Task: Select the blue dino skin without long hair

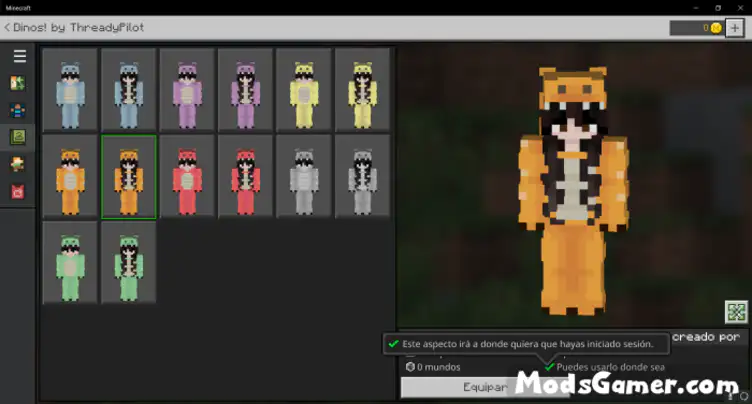Action: coord(70,90)
